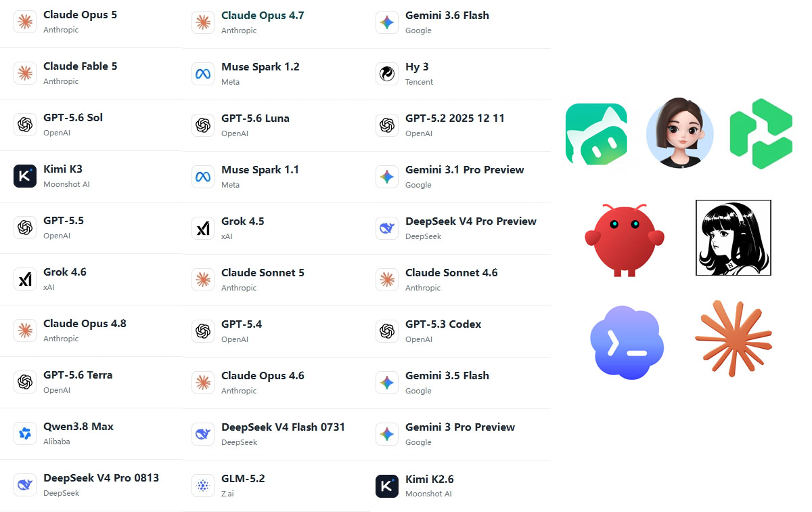Click the 'Alibaba' provider label
Viewport: 812px width, 512px height.
[57, 442]
